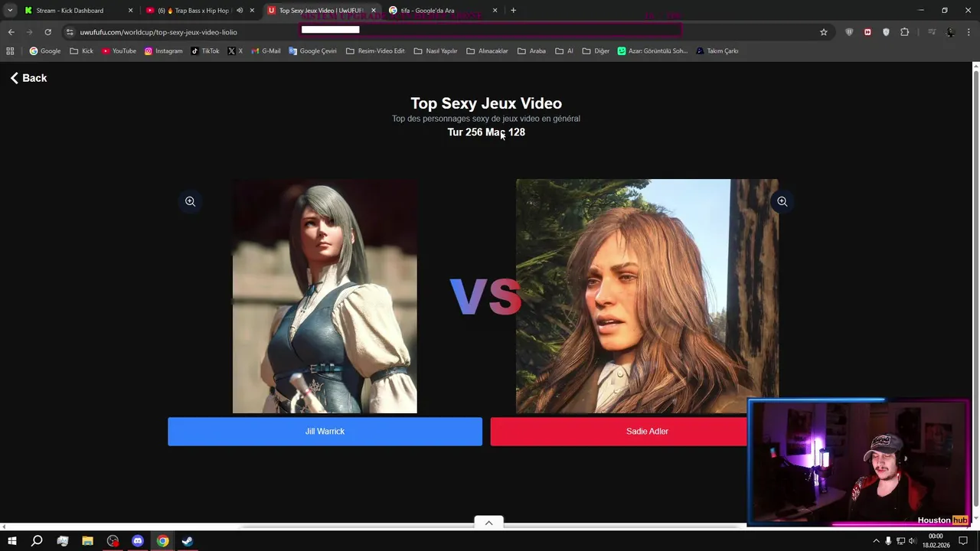Open Chrome's three-dot menu

tap(969, 32)
